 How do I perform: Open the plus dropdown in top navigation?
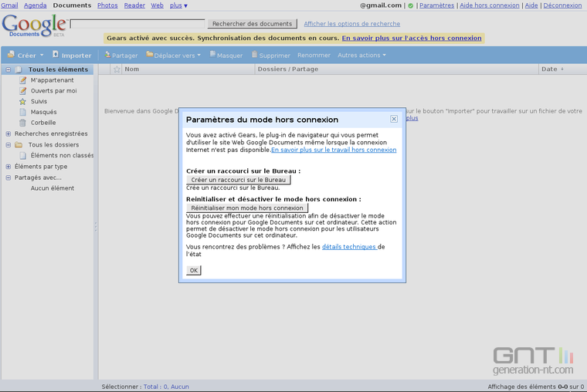178,5
